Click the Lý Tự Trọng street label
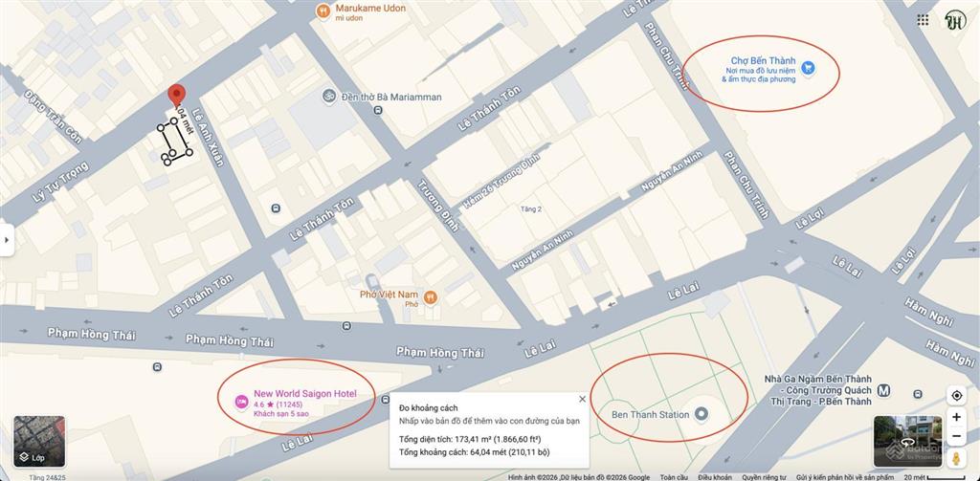980x481 pixels. click(60, 183)
